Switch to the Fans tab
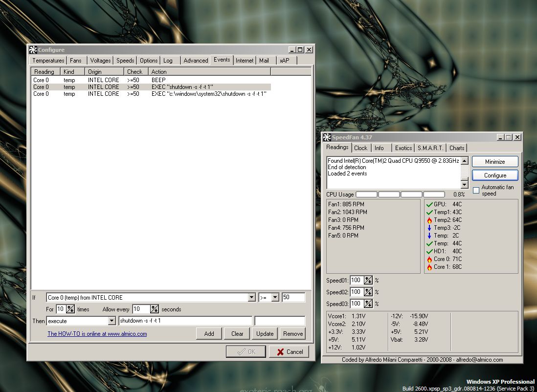Image resolution: width=537 pixels, height=392 pixels. coord(76,61)
